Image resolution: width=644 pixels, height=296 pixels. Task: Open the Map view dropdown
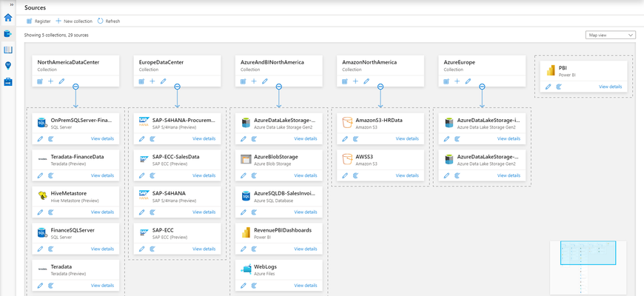tap(611, 36)
